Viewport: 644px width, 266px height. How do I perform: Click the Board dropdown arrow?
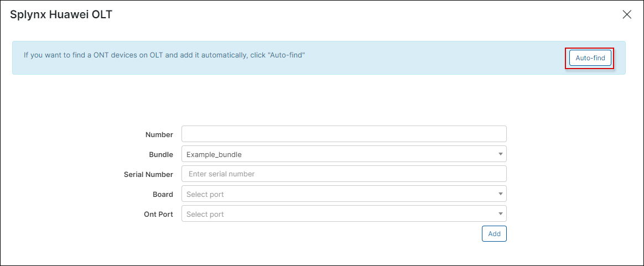(500, 194)
